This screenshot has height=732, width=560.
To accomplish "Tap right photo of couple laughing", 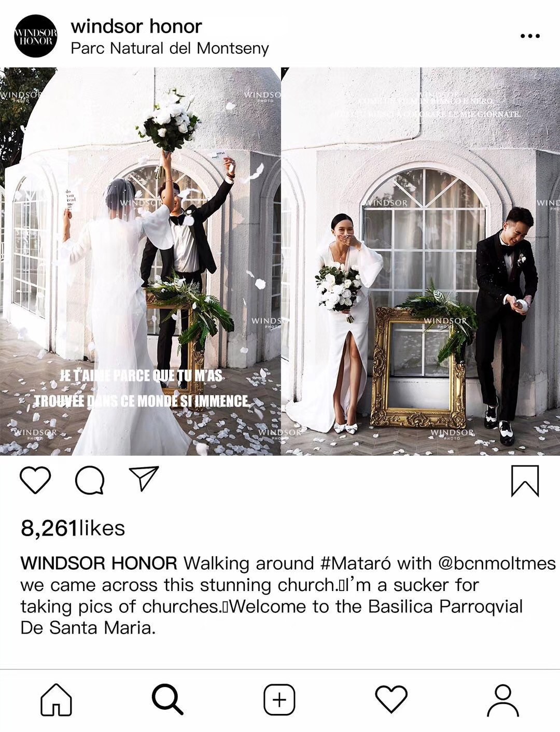I will 421,261.
